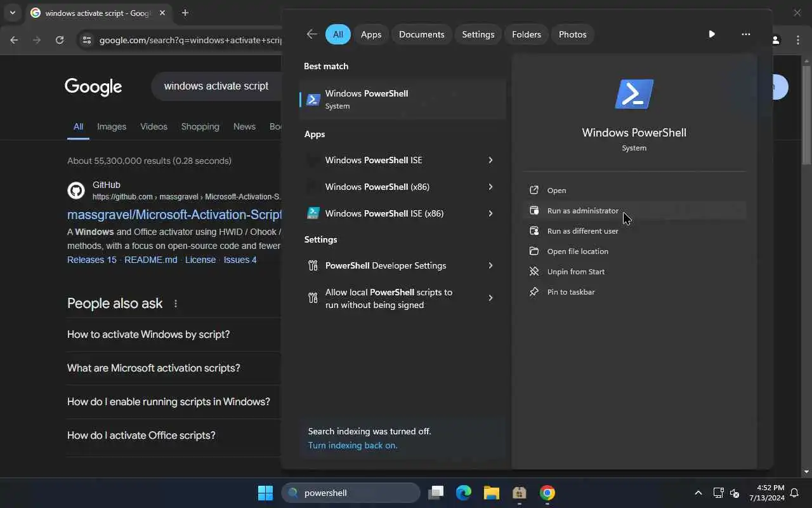
Task: Choose Run as administrator
Action: [634, 211]
